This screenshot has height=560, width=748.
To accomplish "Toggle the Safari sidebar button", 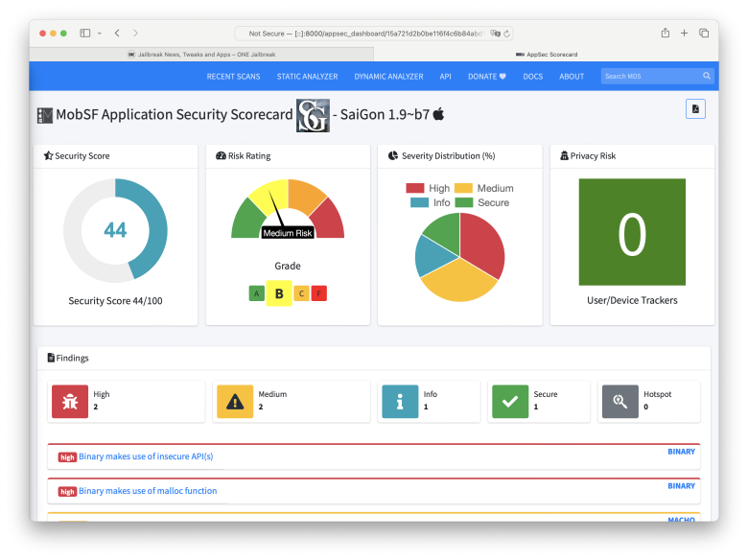I will [85, 33].
